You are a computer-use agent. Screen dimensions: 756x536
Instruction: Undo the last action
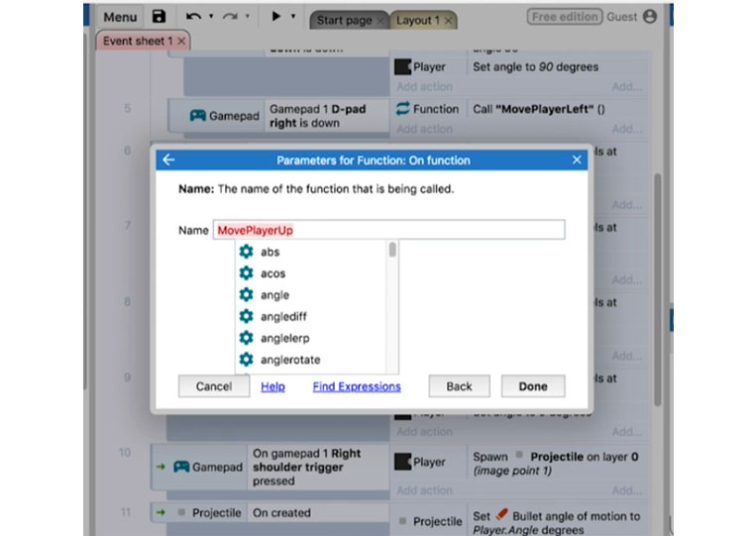click(193, 17)
